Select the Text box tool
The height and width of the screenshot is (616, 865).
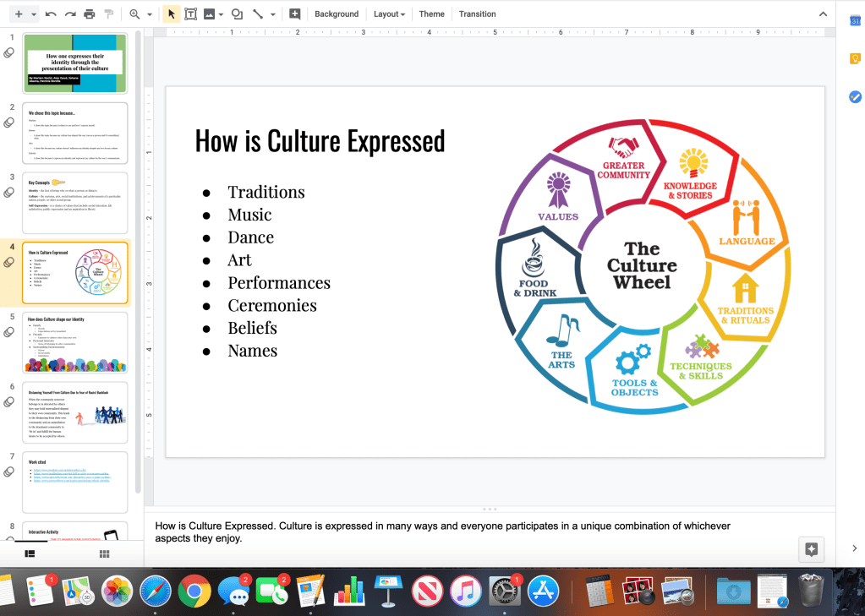pyautogui.click(x=191, y=14)
